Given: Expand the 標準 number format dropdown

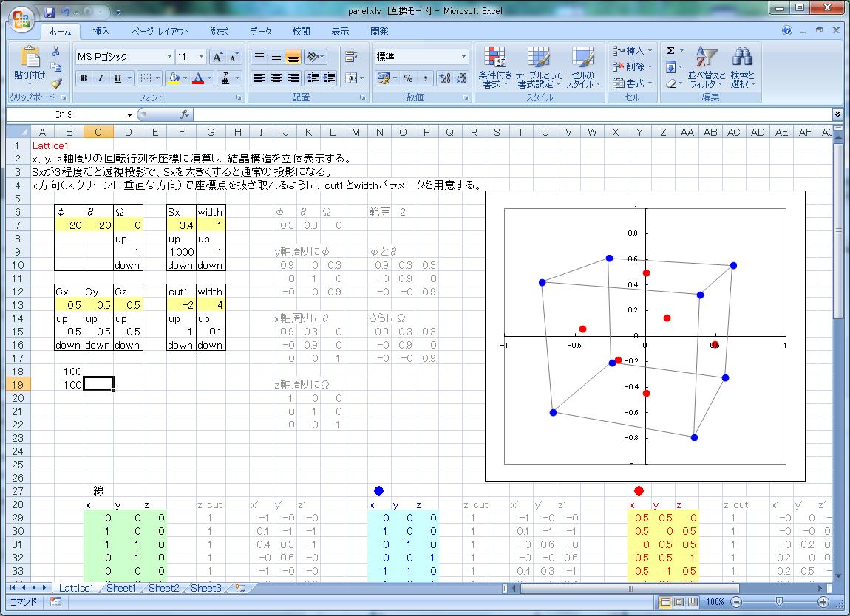Looking at the screenshot, I should tap(464, 57).
